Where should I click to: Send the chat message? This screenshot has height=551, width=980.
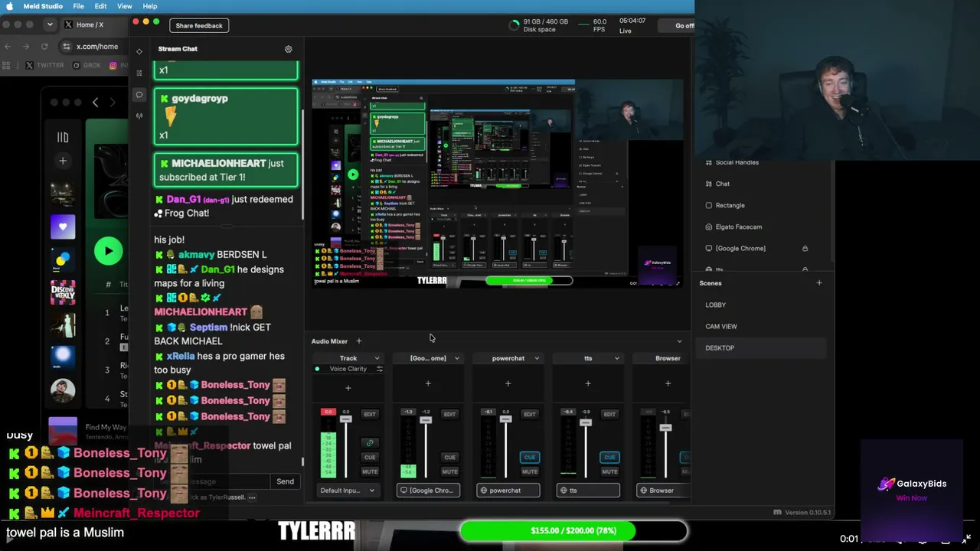285,481
